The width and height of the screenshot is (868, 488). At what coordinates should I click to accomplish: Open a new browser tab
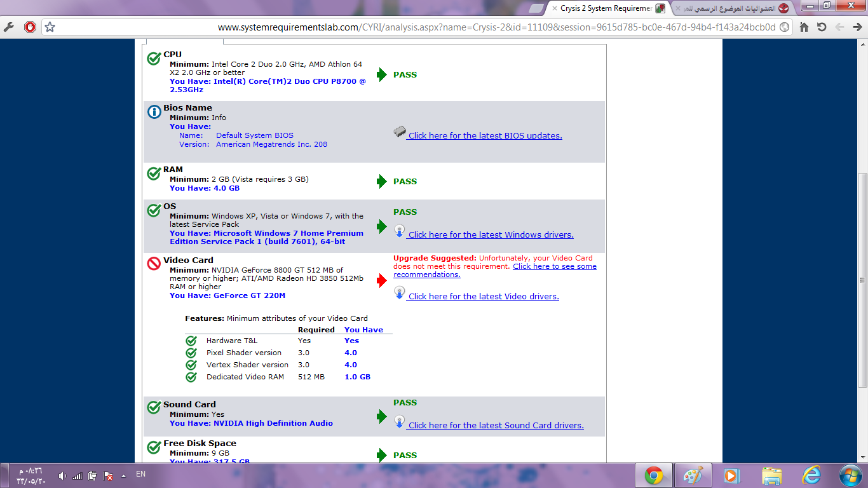537,8
